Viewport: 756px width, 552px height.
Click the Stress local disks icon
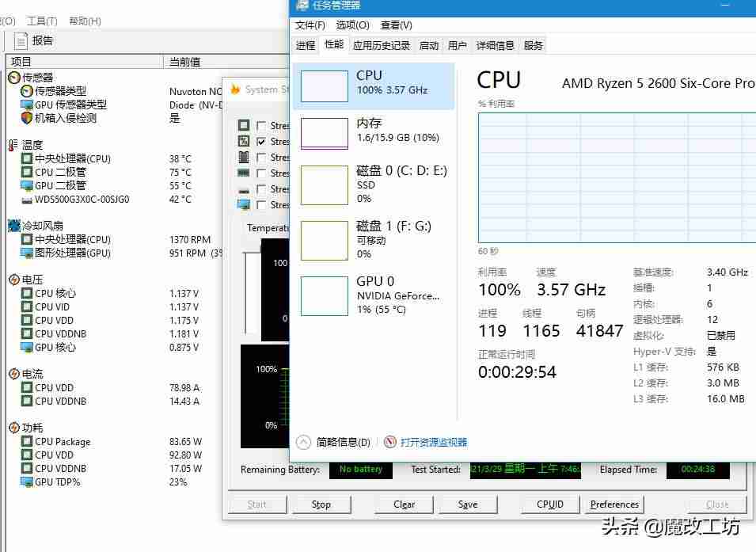click(x=244, y=191)
